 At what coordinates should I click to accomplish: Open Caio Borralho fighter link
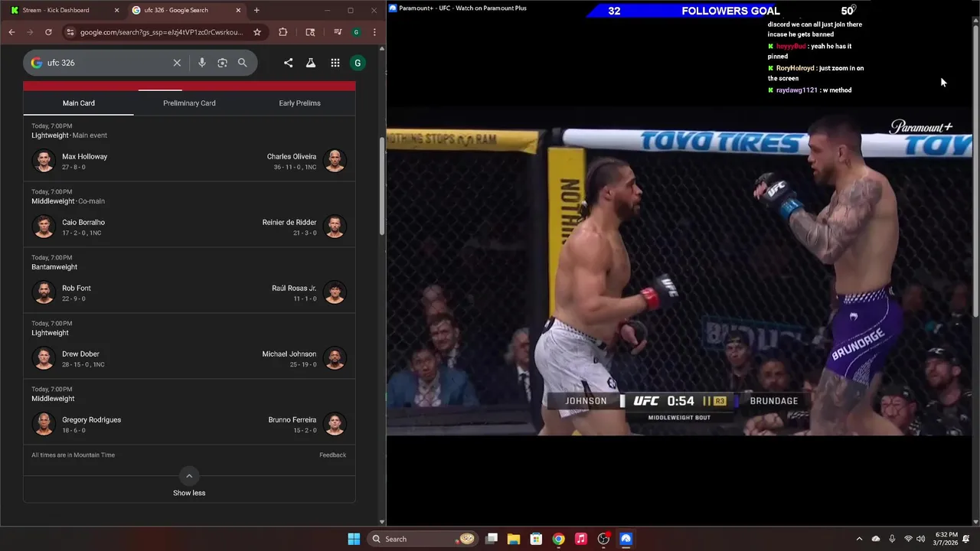point(83,222)
